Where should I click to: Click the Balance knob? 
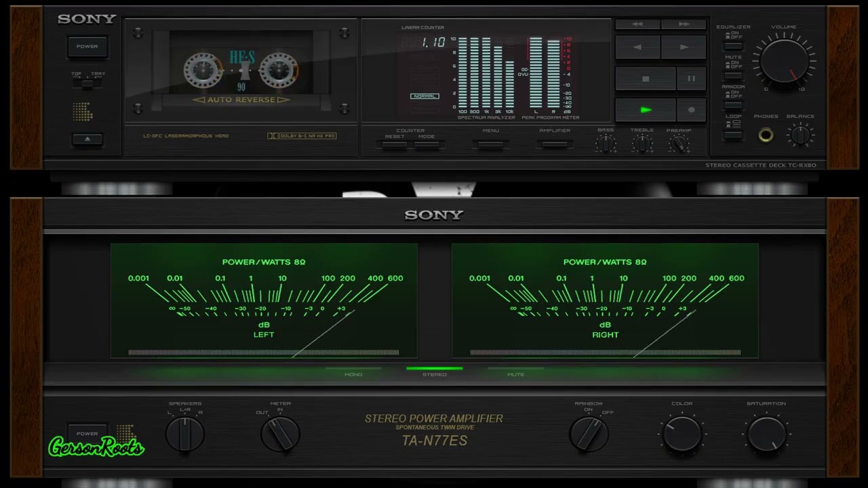click(x=800, y=135)
